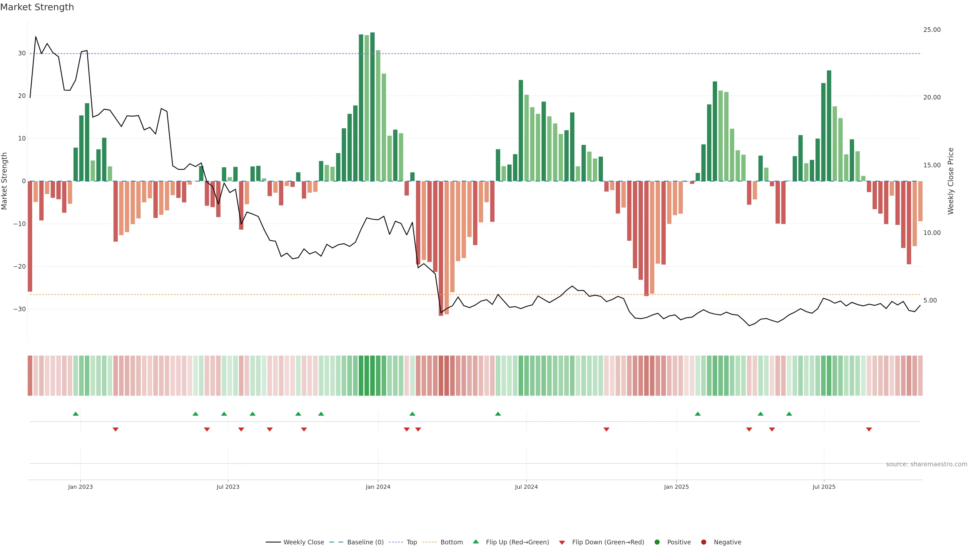
Task: Click the Weekly Close Price axis title
Action: click(951, 181)
